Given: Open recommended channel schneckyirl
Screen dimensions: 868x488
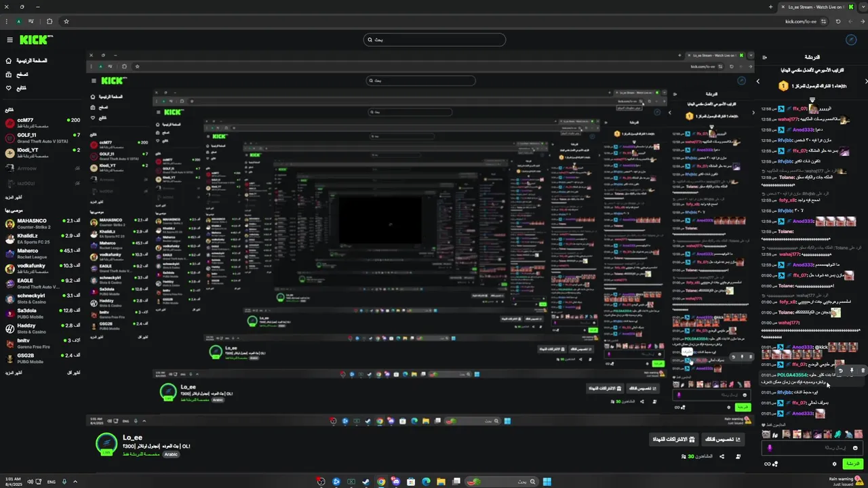Looking at the screenshot, I should coord(42,298).
